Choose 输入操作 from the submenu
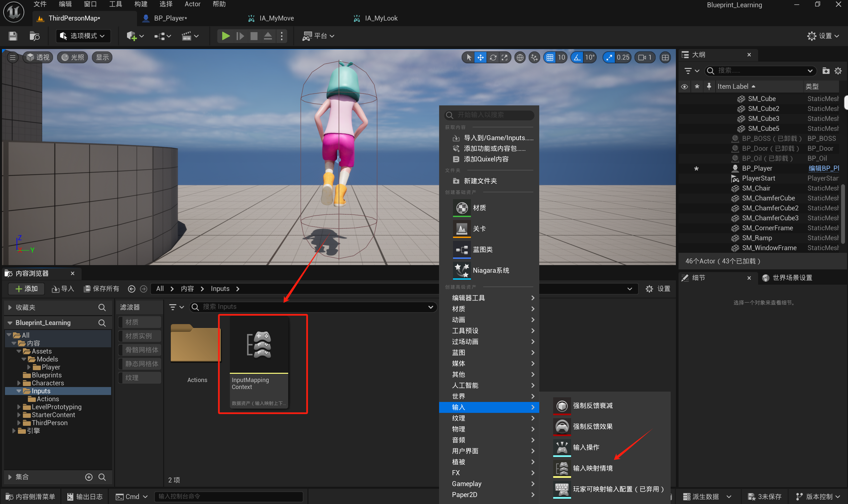Viewport: 848px width, 504px height. [586, 447]
